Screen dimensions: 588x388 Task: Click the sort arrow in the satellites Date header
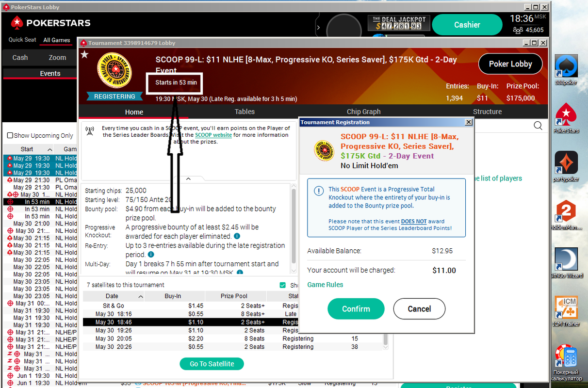[x=141, y=296]
